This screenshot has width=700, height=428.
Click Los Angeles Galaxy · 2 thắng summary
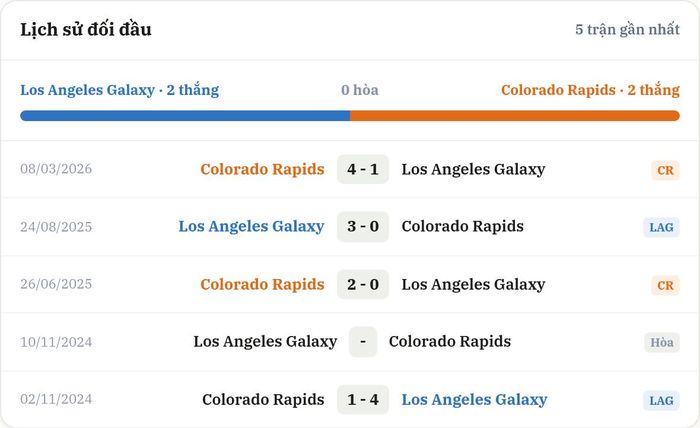coord(120,90)
